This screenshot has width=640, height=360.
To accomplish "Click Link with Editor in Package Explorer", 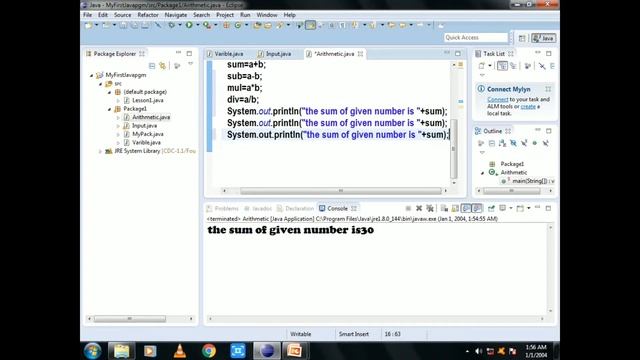I will click(162, 66).
